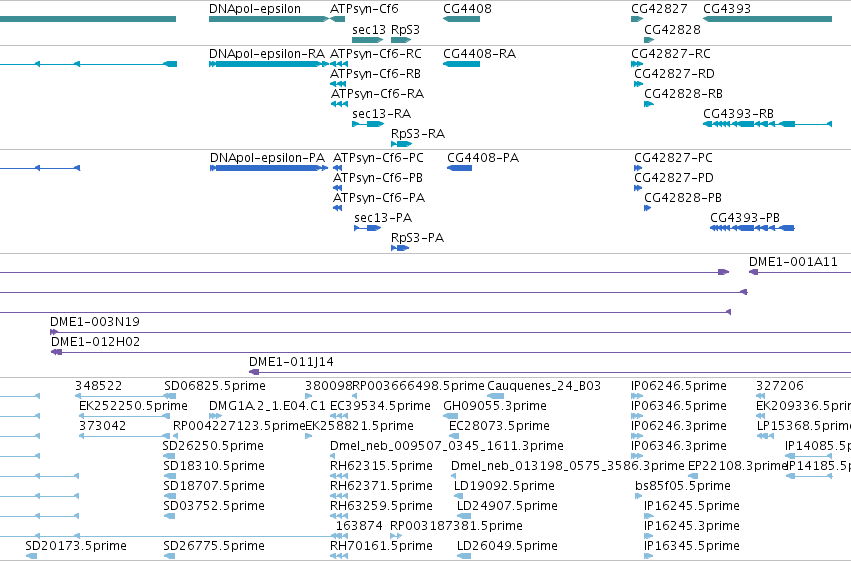Select EST SD26250.5prime label
Screen dimensions: 851x561
(x=213, y=447)
